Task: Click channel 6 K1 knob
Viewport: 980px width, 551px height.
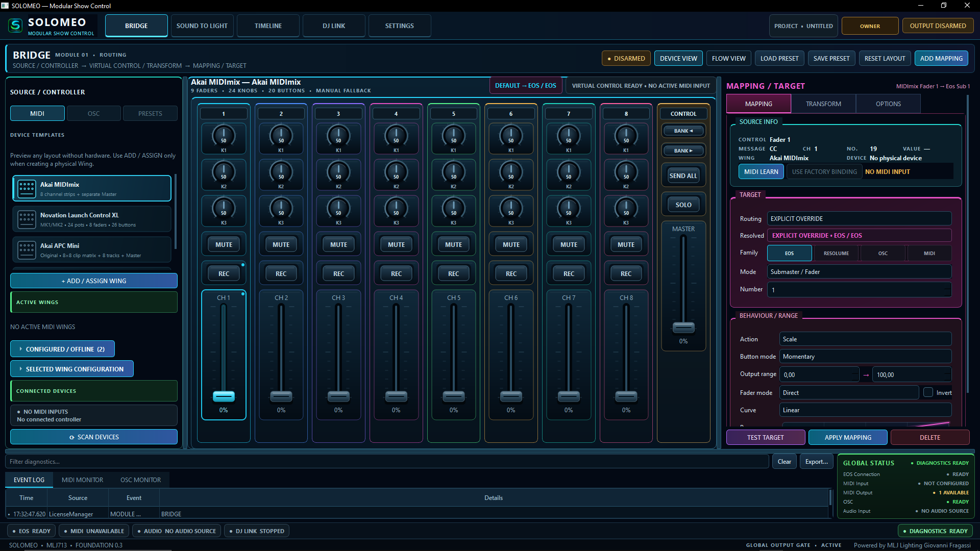Action: pyautogui.click(x=511, y=136)
